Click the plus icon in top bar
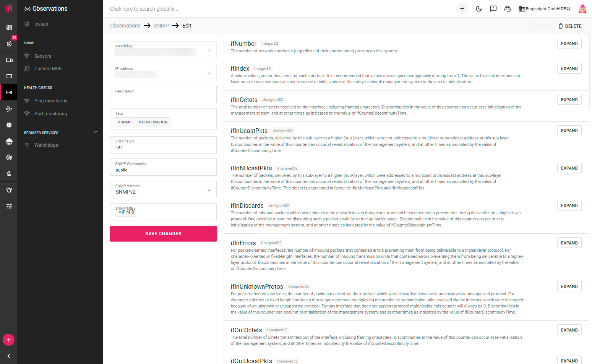The width and height of the screenshot is (592, 364). (x=462, y=9)
